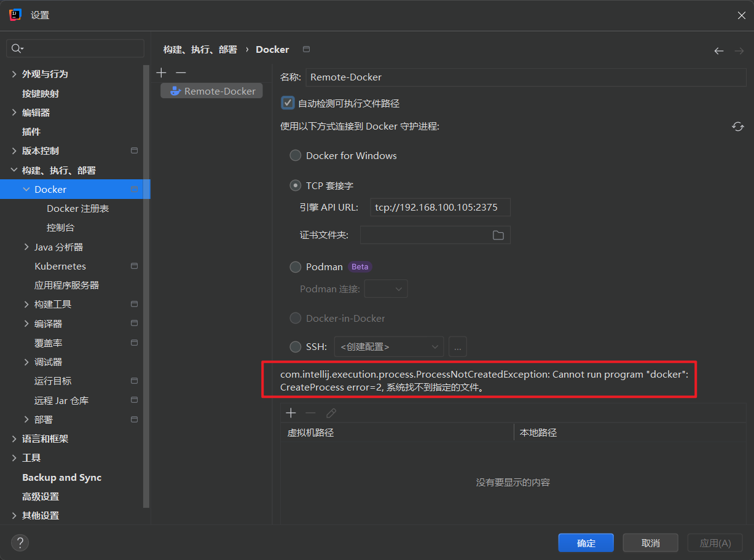Click the edit path mapping pencil icon

tap(331, 413)
